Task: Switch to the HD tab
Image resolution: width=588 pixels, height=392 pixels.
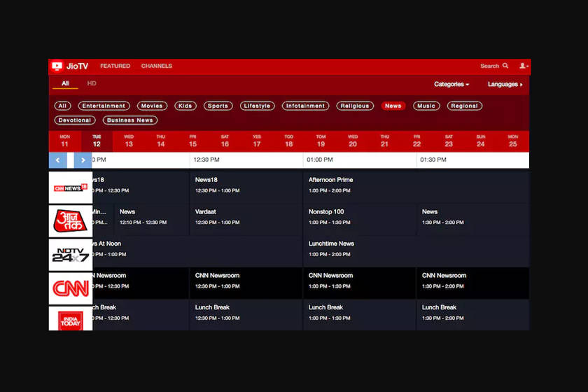Action: click(92, 83)
